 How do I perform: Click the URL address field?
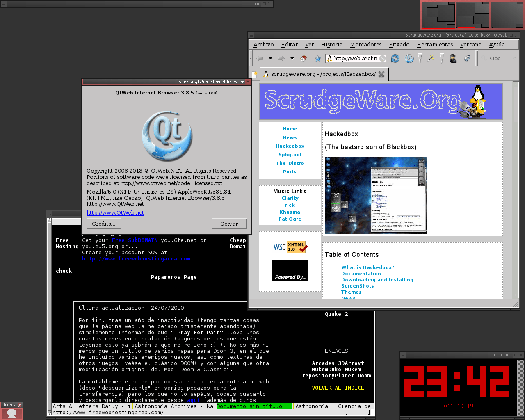tap(356, 58)
